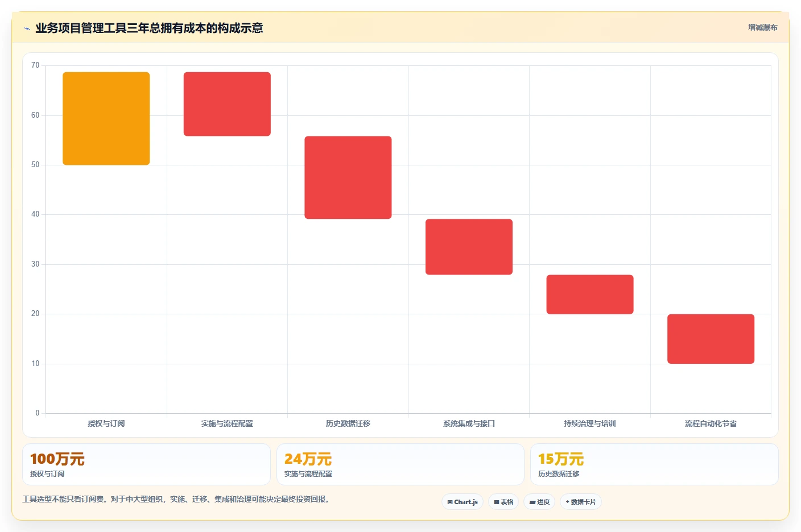Click the y-axis tick label 40
This screenshot has height=532, width=801.
point(35,214)
